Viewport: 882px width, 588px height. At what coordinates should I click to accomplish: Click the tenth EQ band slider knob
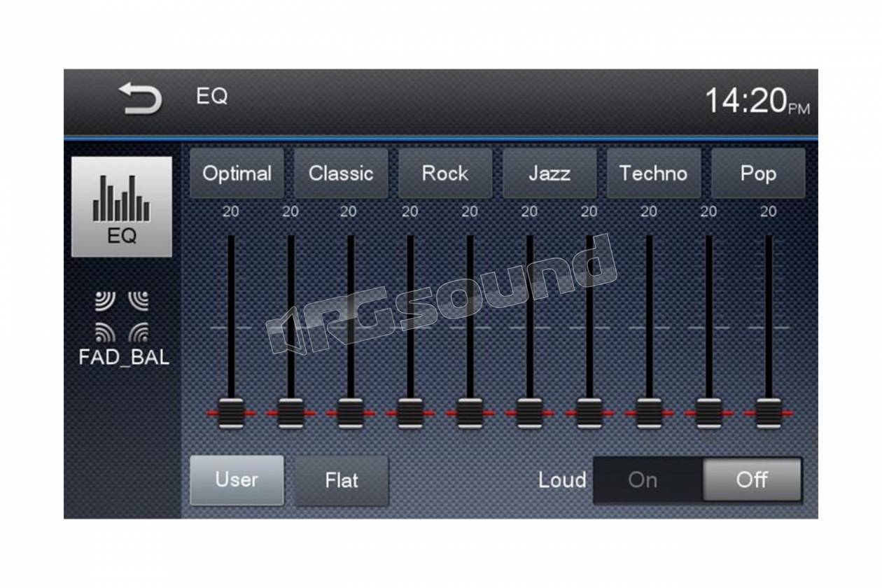[x=769, y=413]
